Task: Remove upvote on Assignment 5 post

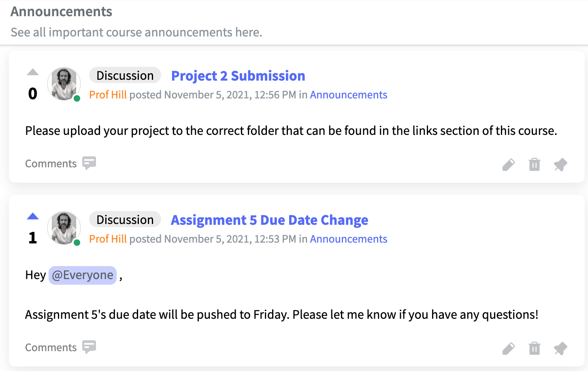Action: (x=33, y=216)
